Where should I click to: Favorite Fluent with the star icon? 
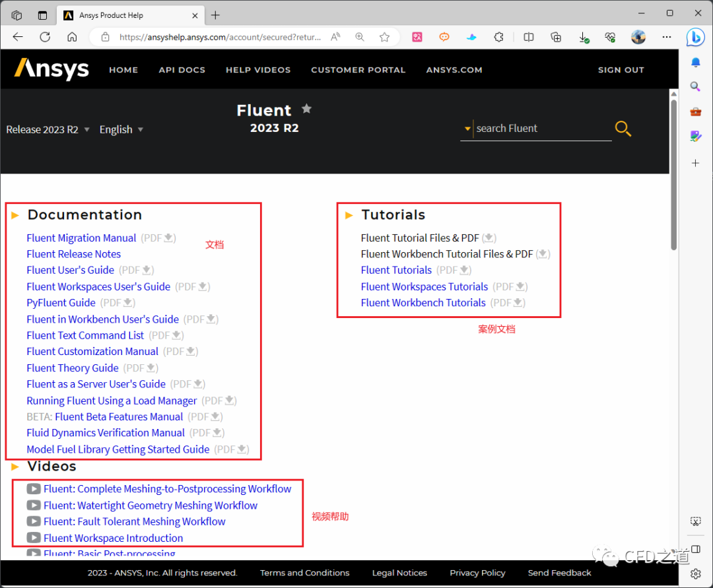tap(306, 109)
